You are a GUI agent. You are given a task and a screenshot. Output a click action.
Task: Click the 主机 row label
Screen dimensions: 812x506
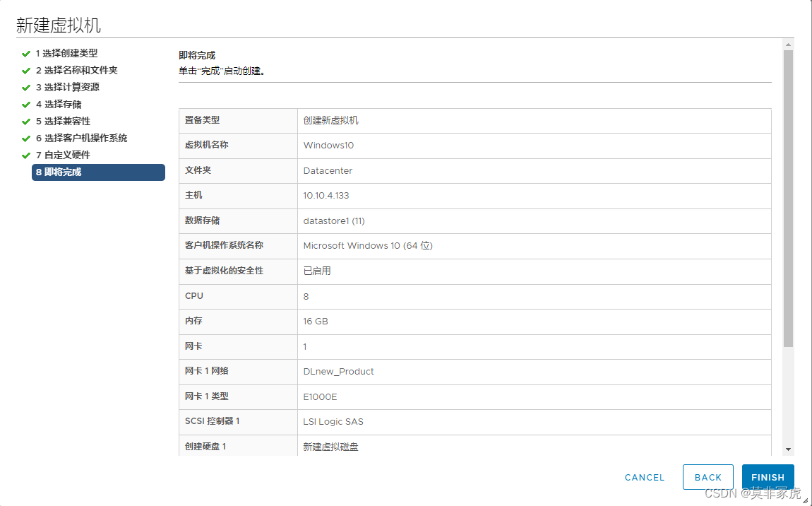coord(193,195)
